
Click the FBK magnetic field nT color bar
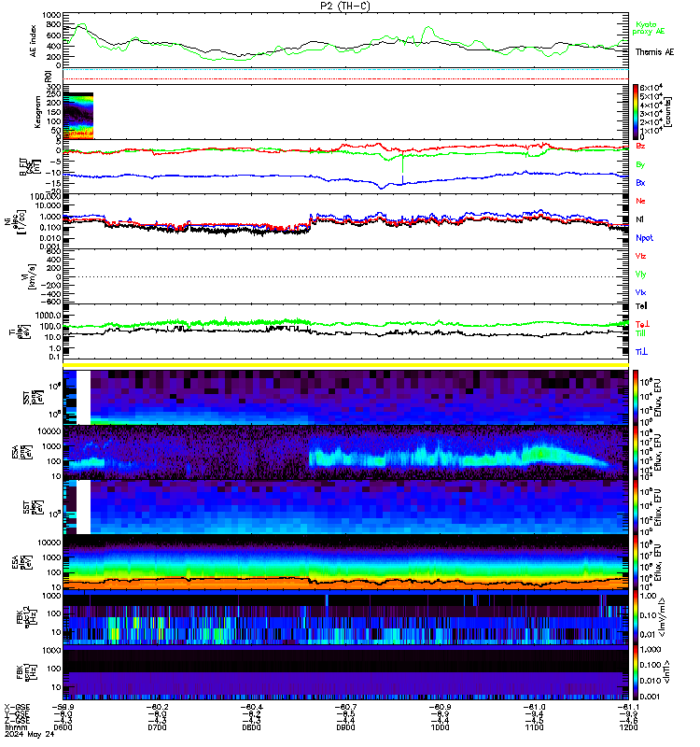[x=636, y=672]
